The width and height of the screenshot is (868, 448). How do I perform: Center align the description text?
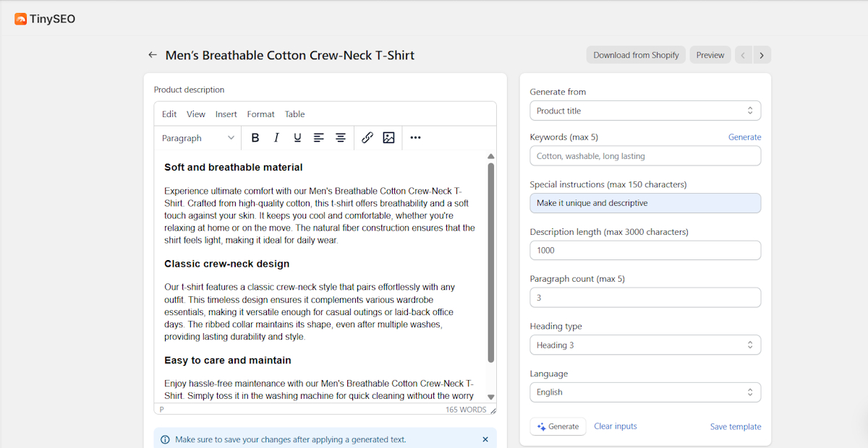pos(340,138)
